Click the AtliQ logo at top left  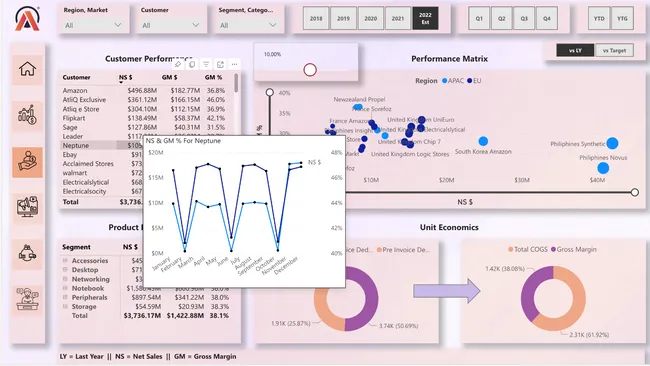[27, 19]
